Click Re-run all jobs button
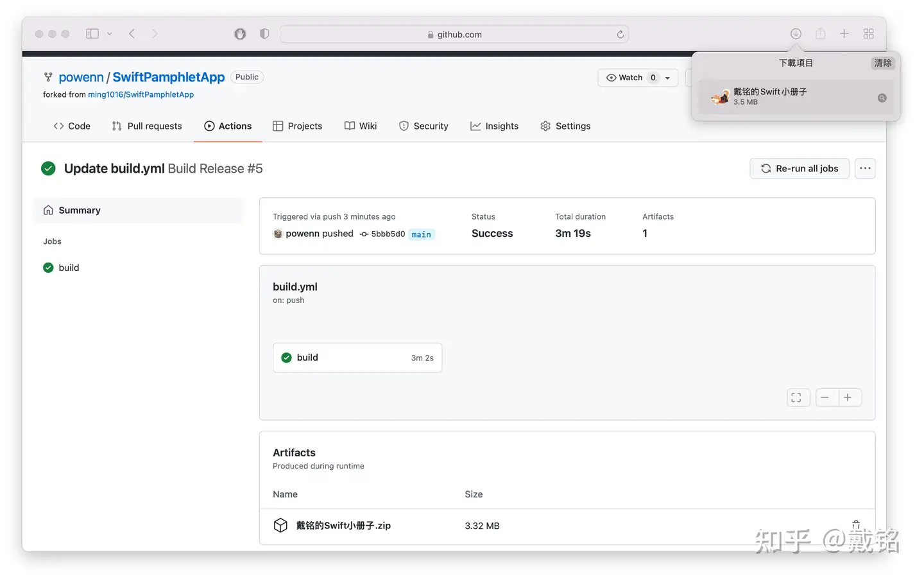This screenshot has height=579, width=924. (800, 169)
